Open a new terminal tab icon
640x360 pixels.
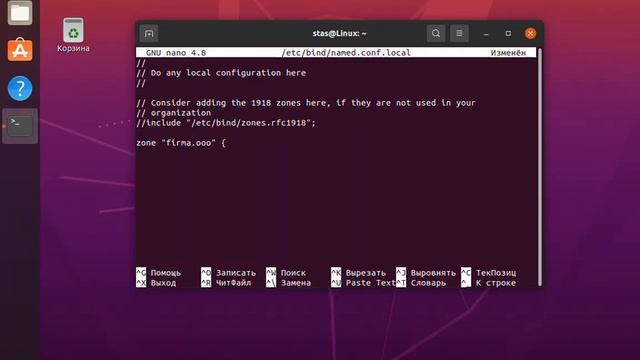[149, 33]
